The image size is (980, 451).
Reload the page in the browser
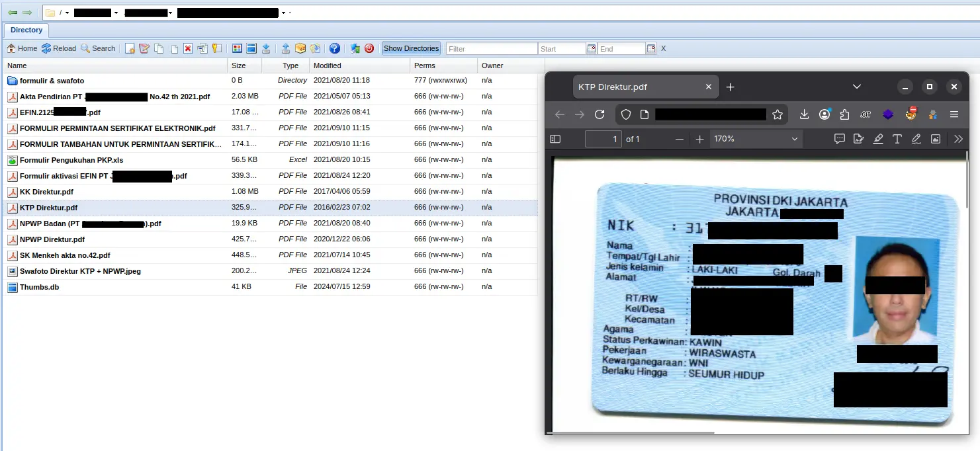click(x=600, y=114)
